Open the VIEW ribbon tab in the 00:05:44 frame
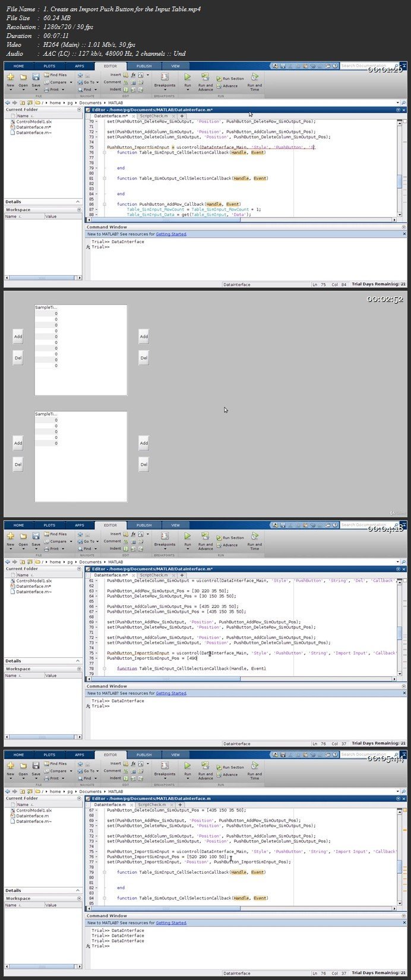 [x=175, y=755]
